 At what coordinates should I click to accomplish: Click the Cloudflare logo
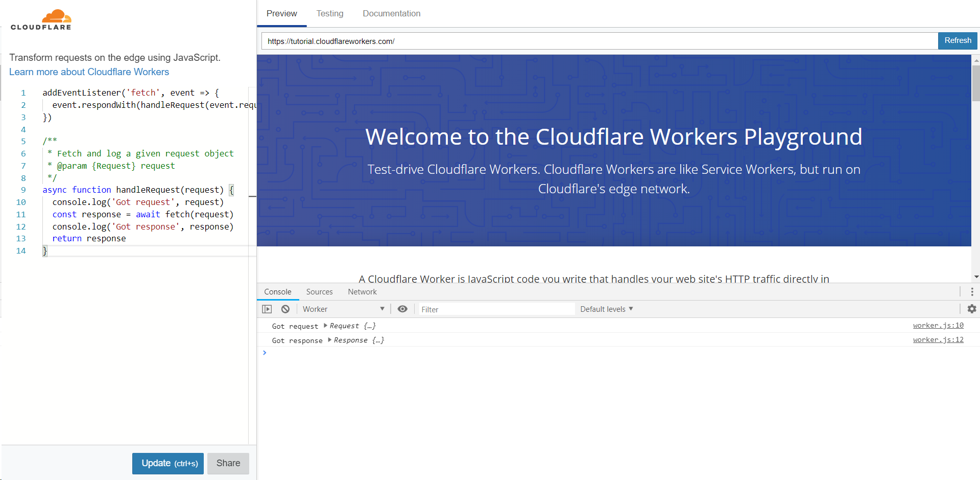click(x=41, y=19)
